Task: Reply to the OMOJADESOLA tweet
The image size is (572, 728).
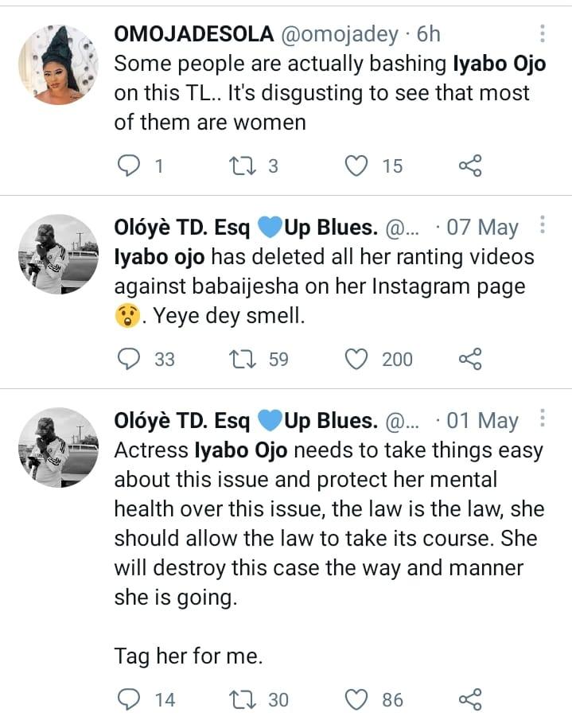Action: [129, 165]
